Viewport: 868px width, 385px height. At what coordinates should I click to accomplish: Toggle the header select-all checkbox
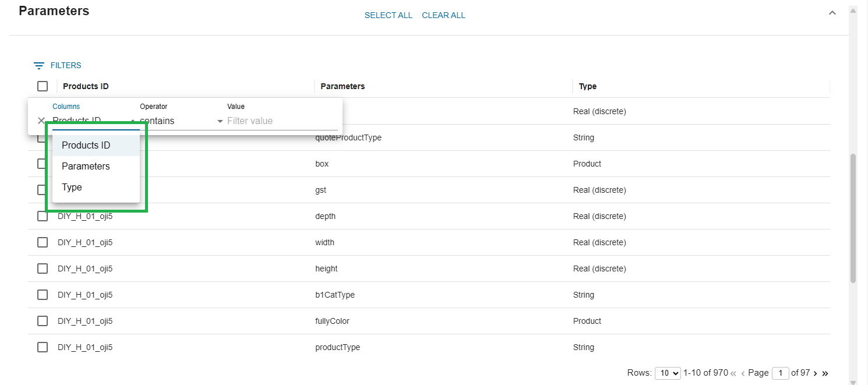point(43,86)
